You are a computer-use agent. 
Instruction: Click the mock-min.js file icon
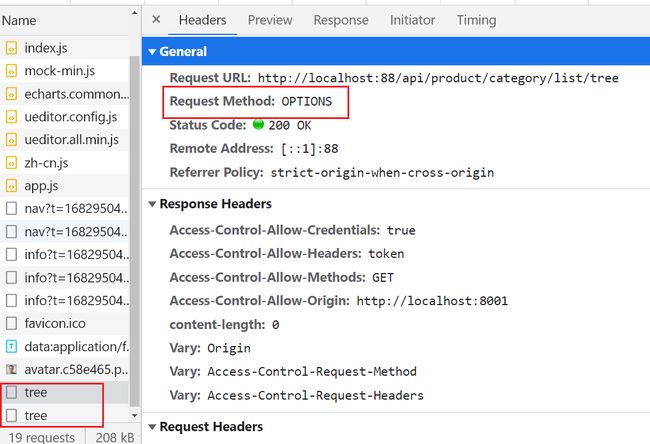(x=12, y=71)
